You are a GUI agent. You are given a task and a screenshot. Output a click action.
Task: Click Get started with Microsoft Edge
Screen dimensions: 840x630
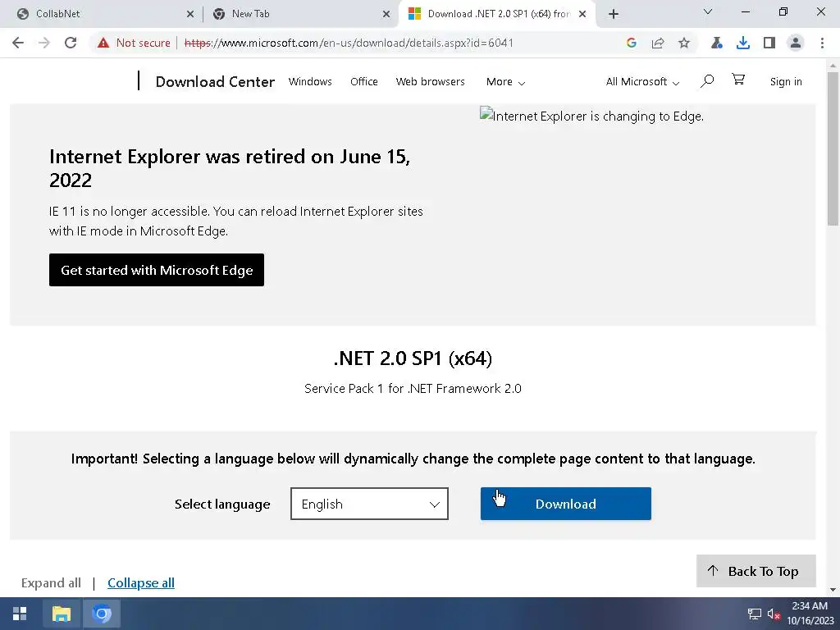click(157, 270)
